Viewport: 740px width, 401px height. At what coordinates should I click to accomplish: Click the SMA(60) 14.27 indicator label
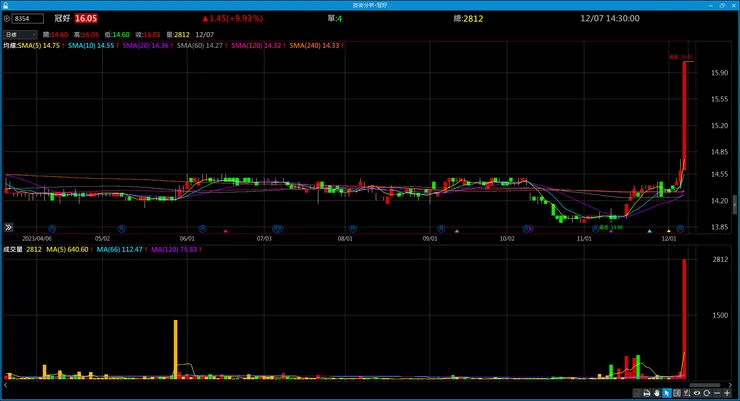click(200, 46)
